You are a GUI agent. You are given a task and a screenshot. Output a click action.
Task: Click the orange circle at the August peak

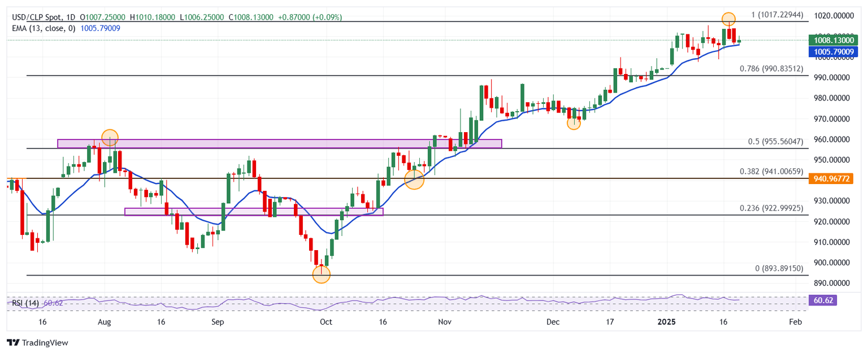[x=110, y=137]
